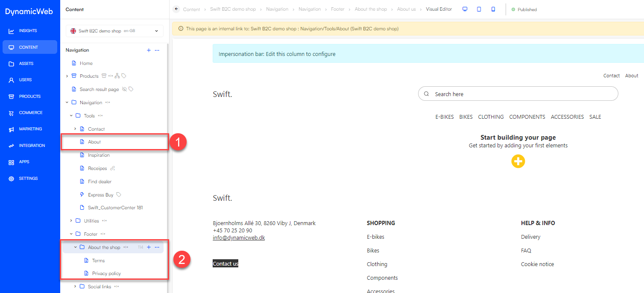Click the Contact us button in footer
The width and height of the screenshot is (644, 293).
225,264
